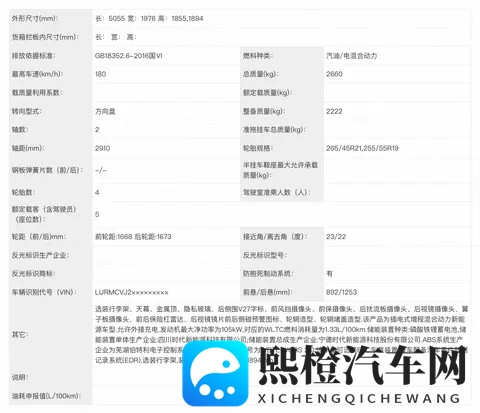
Task: Click the paragraph beginning 选装行李架、天幕
Action: tap(282, 334)
